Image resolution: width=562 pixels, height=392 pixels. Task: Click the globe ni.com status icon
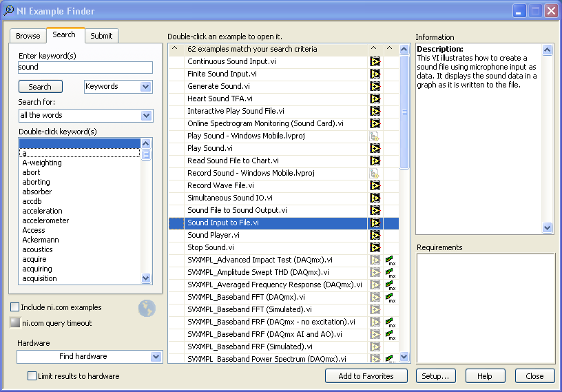click(147, 309)
